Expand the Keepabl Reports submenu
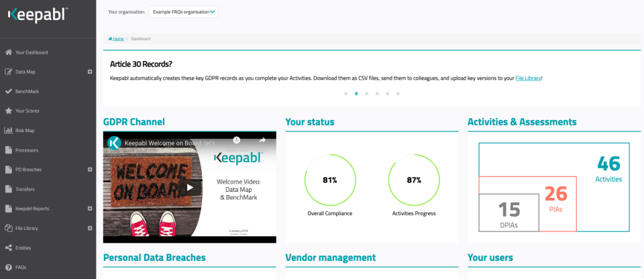 pos(90,209)
